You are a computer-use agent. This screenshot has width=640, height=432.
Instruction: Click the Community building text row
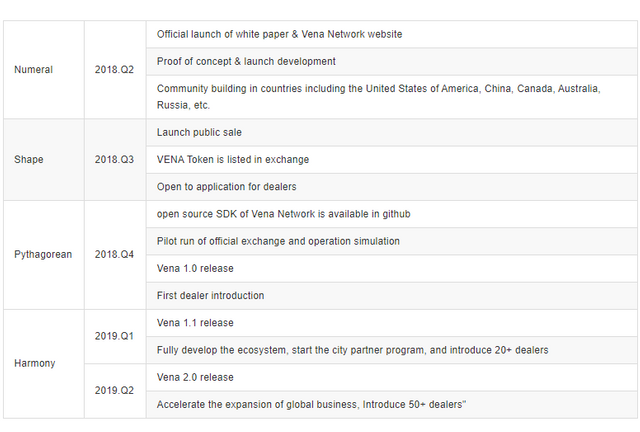tap(378, 96)
